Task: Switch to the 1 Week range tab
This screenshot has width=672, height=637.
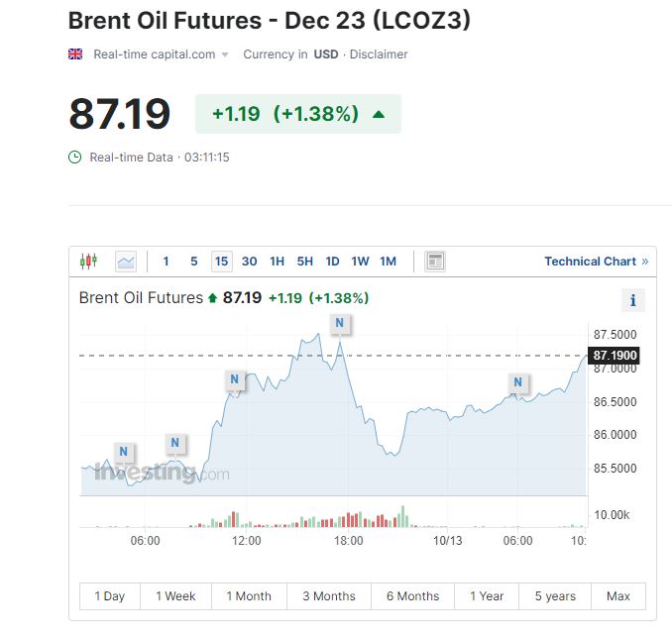Action: (175, 595)
